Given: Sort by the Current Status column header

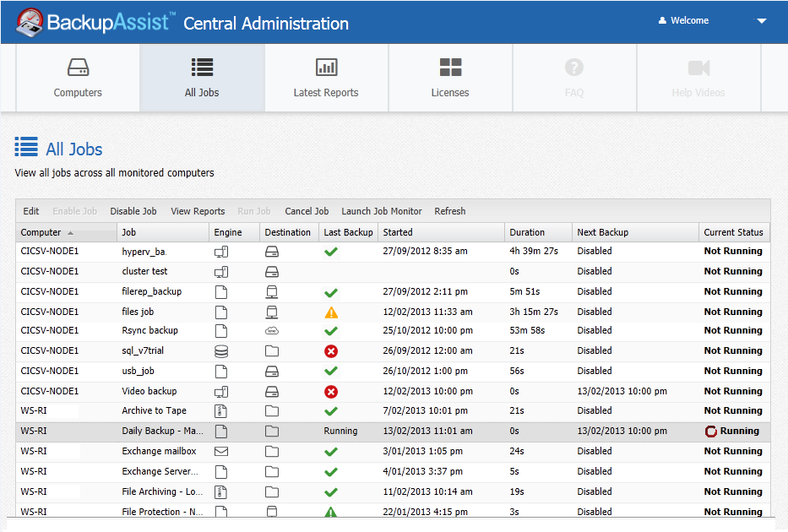Looking at the screenshot, I should [734, 232].
